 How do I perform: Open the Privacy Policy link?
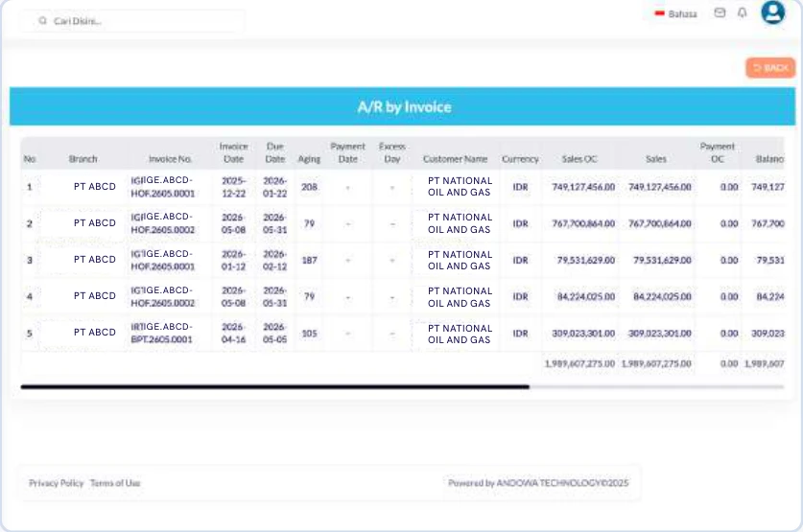tap(56, 483)
